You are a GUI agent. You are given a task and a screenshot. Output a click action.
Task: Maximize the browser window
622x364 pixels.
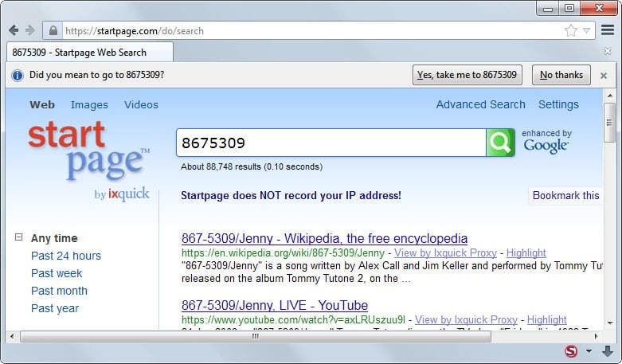[569, 8]
